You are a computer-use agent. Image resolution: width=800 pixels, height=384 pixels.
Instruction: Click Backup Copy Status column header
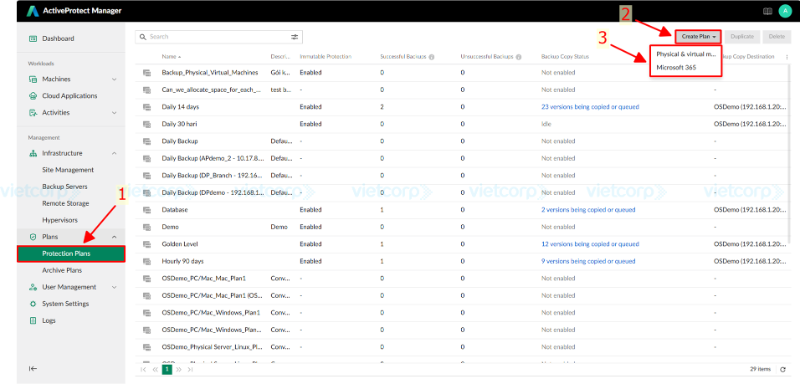[565, 57]
